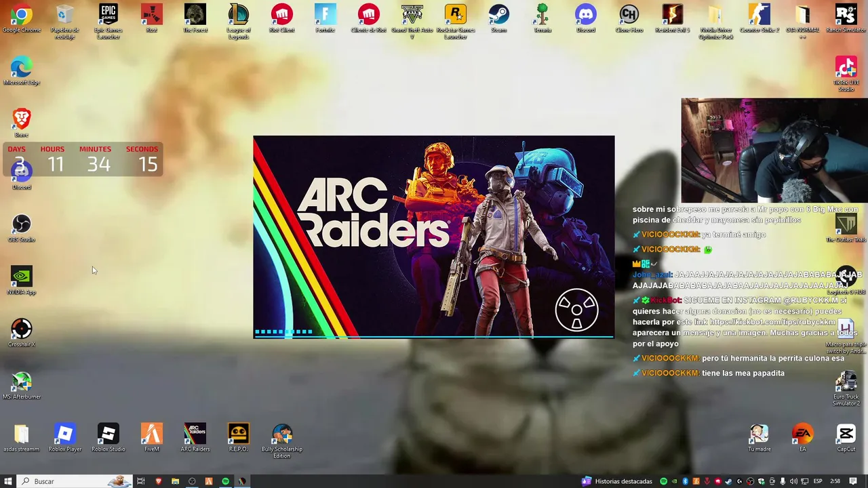Open Google Chrome desktop shortcut
The width and height of the screenshot is (868, 488).
click(21, 19)
